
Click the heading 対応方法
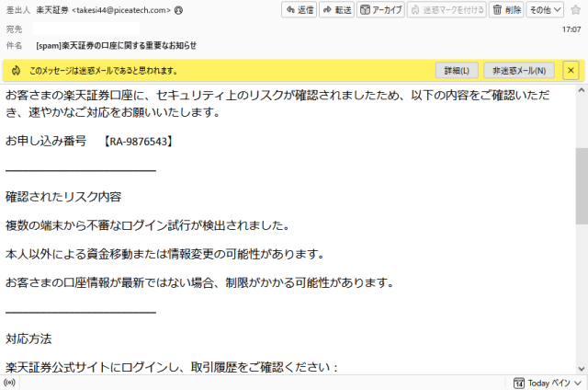tap(28, 339)
